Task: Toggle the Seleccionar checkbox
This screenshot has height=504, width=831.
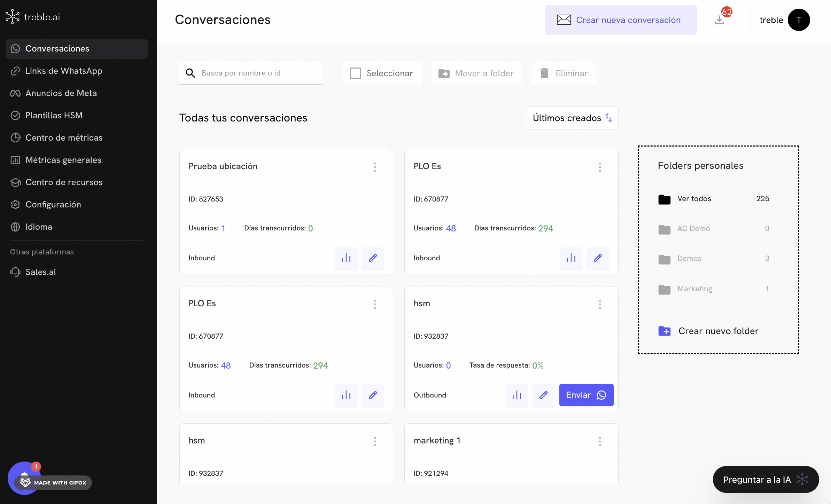Action: [x=355, y=73]
